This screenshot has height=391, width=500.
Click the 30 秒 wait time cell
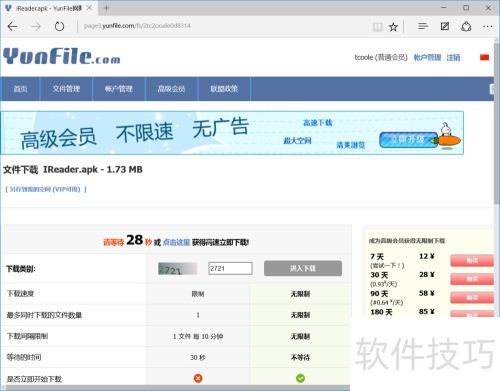[198, 357]
